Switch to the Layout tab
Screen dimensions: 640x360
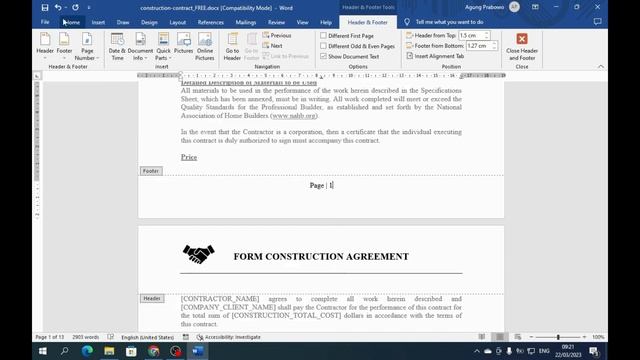tap(178, 22)
